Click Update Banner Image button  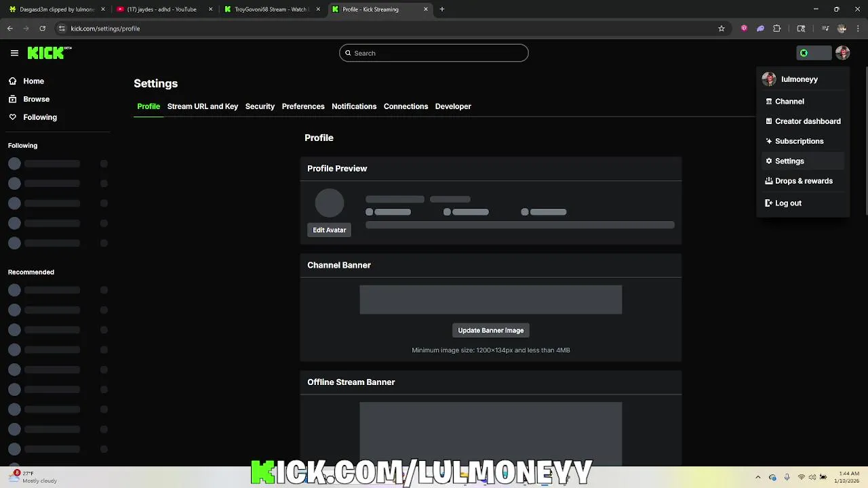tap(491, 330)
